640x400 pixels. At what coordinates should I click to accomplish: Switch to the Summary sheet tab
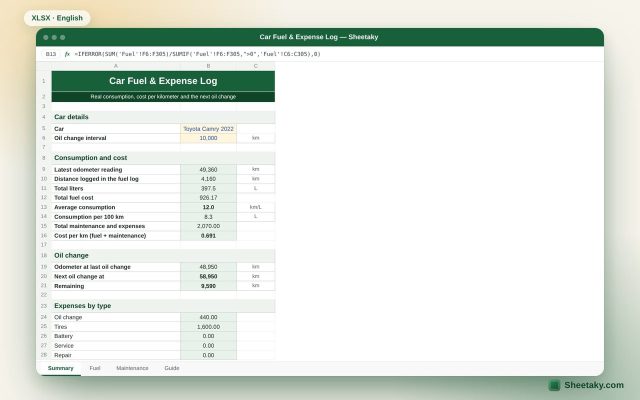pos(60,368)
